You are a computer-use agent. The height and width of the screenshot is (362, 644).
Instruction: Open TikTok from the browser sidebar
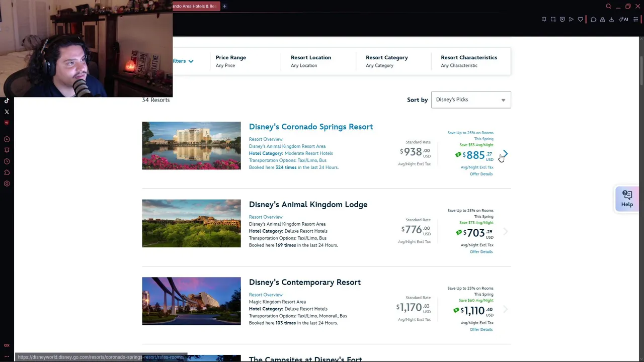(x=7, y=101)
